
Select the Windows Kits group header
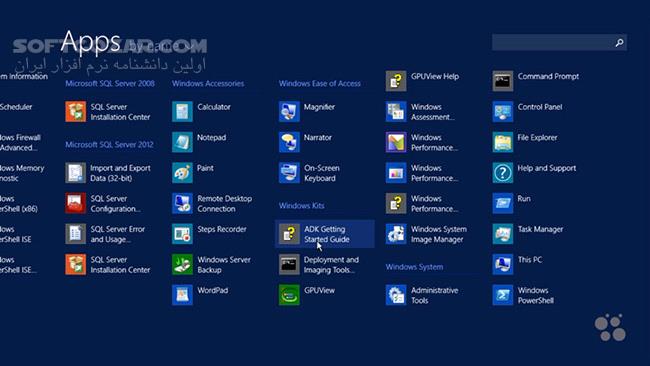301,206
